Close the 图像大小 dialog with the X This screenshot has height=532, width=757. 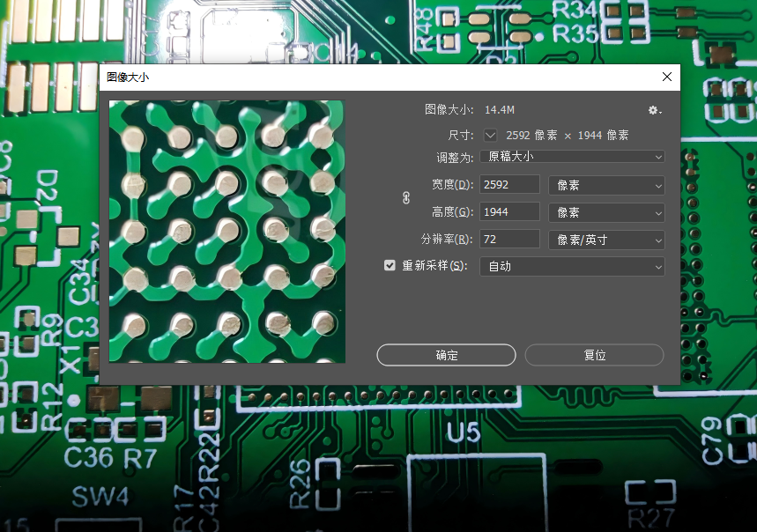(x=667, y=77)
